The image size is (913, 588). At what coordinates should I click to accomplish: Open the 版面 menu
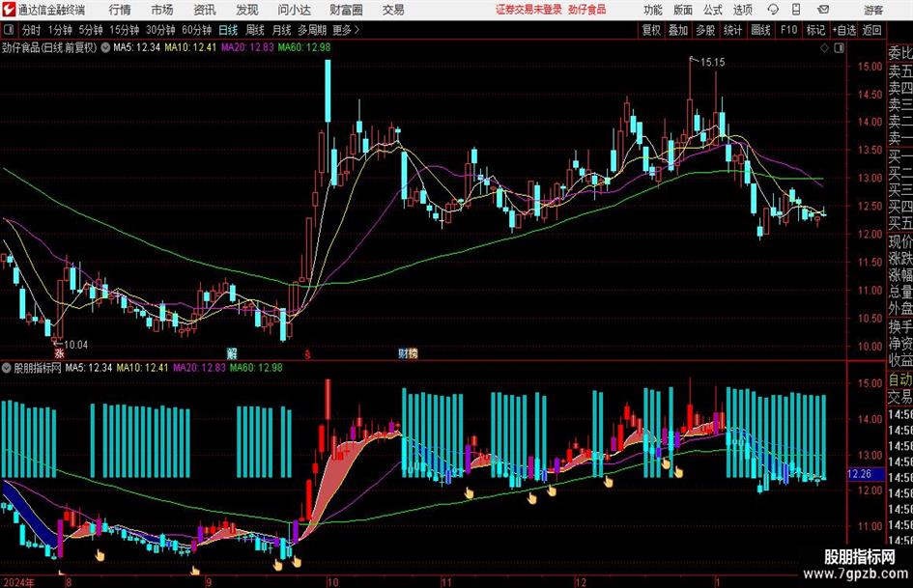[682, 10]
